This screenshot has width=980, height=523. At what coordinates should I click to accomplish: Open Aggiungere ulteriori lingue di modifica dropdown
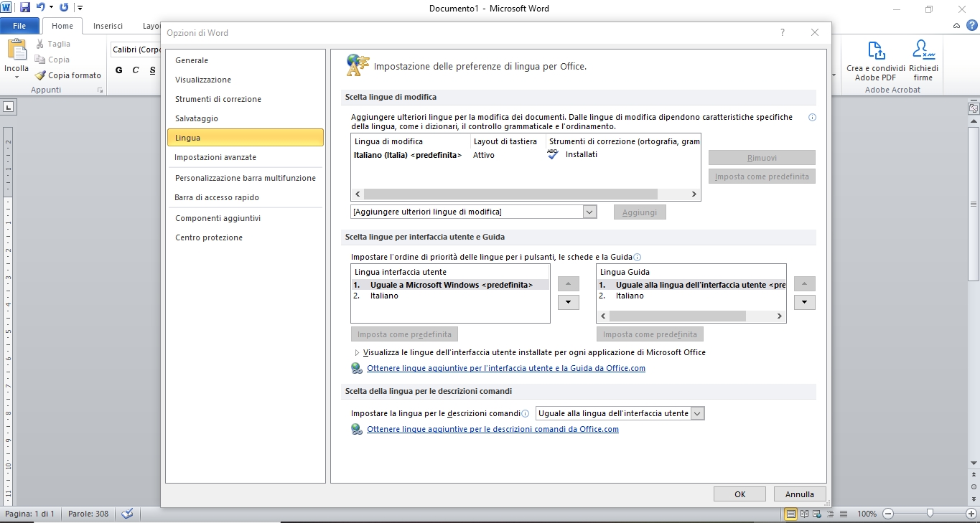click(590, 212)
